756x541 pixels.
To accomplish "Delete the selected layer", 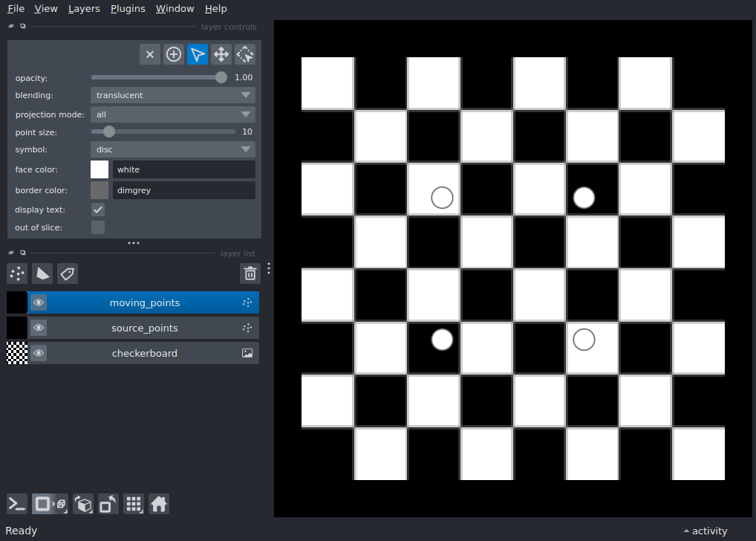I will [x=250, y=273].
